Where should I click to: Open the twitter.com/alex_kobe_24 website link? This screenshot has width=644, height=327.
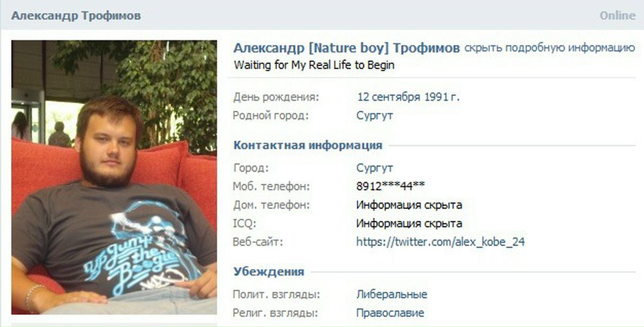click(x=440, y=241)
